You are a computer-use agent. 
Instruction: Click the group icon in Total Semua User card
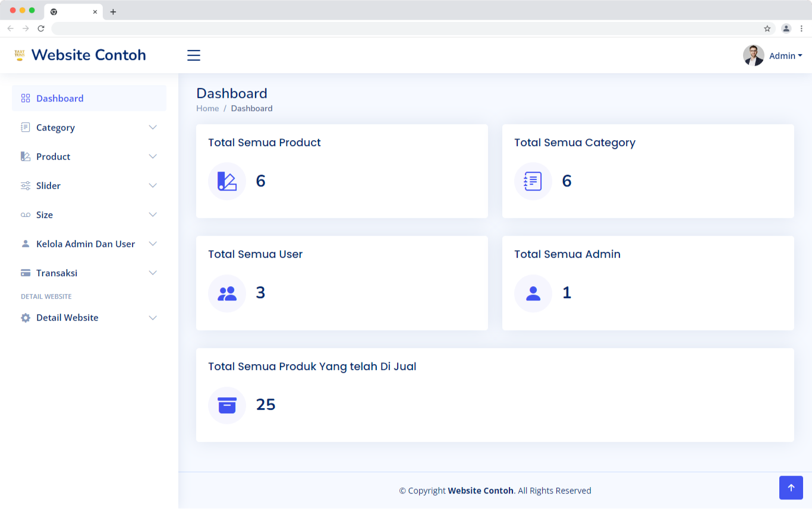click(x=227, y=293)
